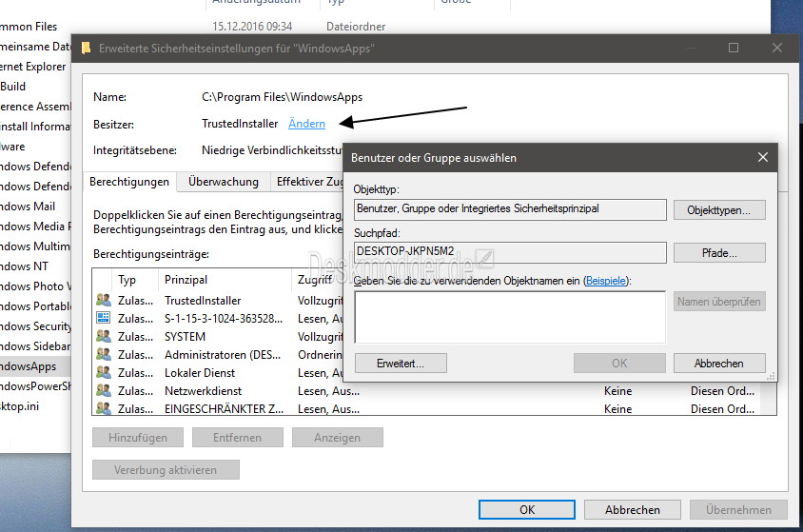Select Internet Explorer folder in Explorer list
The image size is (803, 532).
(x=32, y=66)
